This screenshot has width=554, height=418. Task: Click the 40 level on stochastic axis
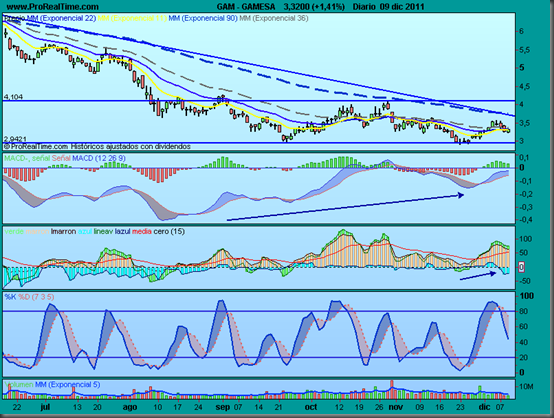pos(523,342)
